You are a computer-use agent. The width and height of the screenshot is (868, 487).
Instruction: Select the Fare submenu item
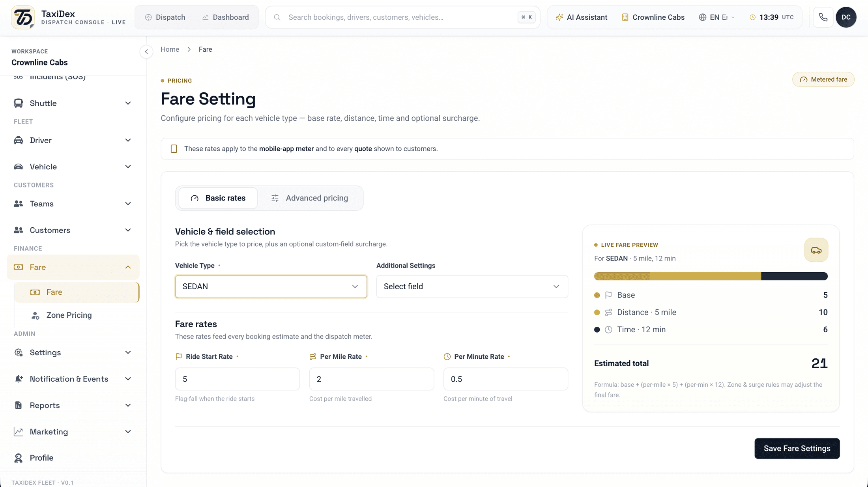[77, 292]
